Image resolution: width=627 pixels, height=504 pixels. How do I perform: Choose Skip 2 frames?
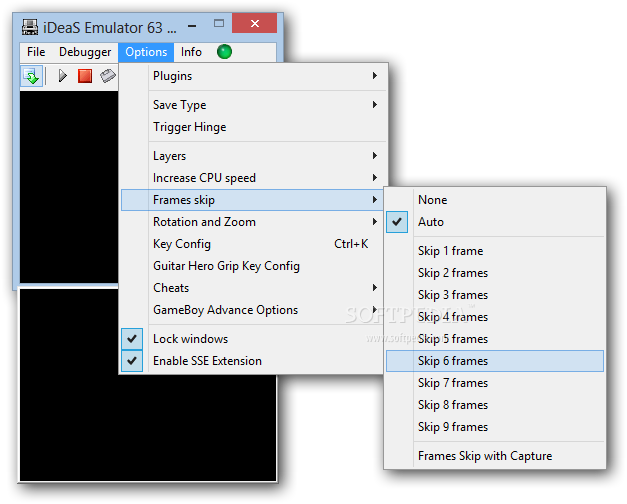495,273
